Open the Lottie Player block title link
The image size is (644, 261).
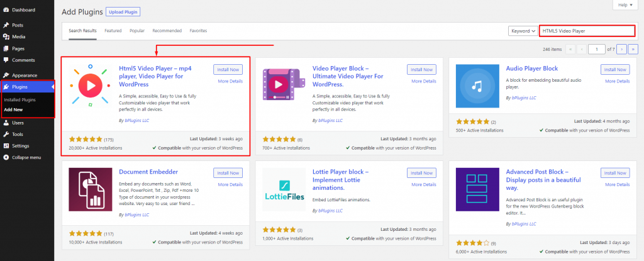pos(340,180)
